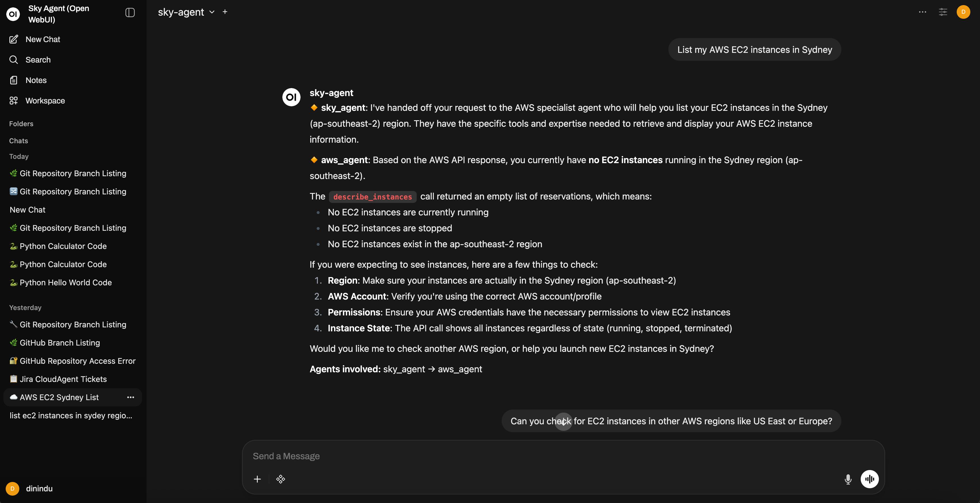
Task: Click the New Chat pencil icon
Action: click(14, 39)
